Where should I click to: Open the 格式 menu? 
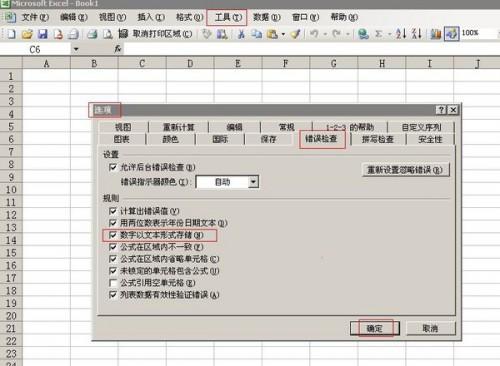189,17
